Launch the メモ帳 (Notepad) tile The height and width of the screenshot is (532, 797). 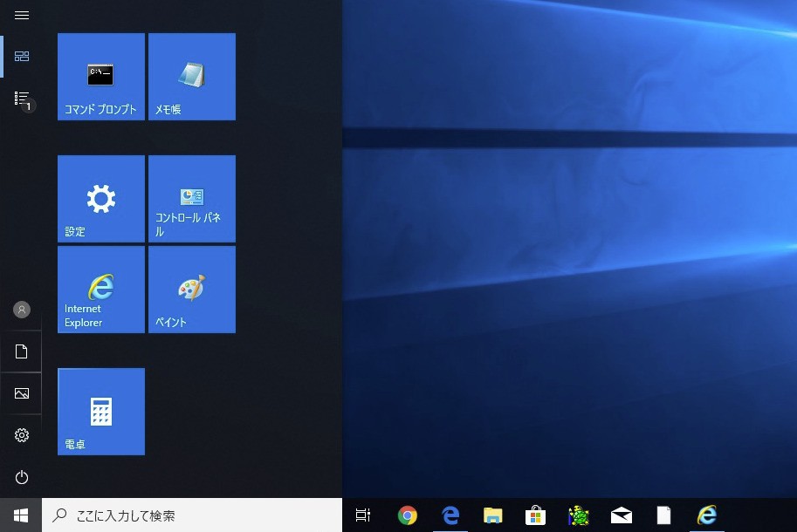pos(191,76)
